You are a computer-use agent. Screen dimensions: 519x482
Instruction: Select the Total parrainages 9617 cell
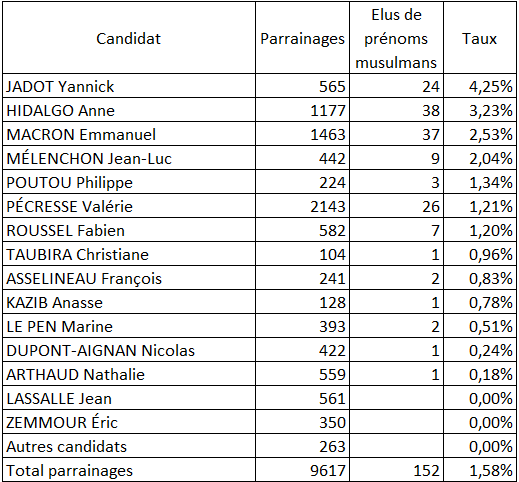pyautogui.click(x=302, y=470)
